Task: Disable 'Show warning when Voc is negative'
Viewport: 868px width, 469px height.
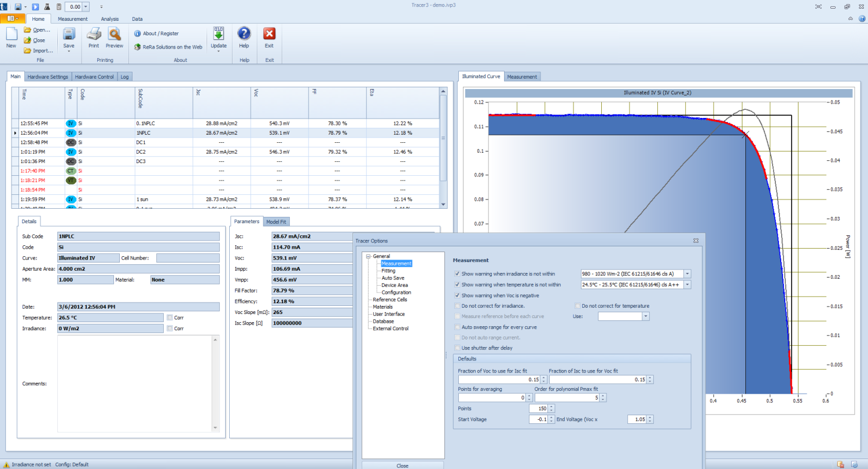Action: pyautogui.click(x=457, y=296)
